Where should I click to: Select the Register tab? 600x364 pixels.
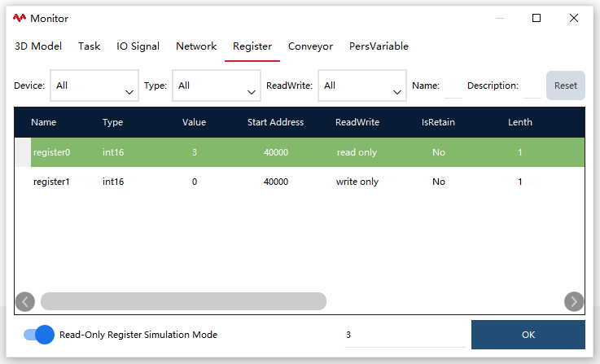[x=252, y=46]
